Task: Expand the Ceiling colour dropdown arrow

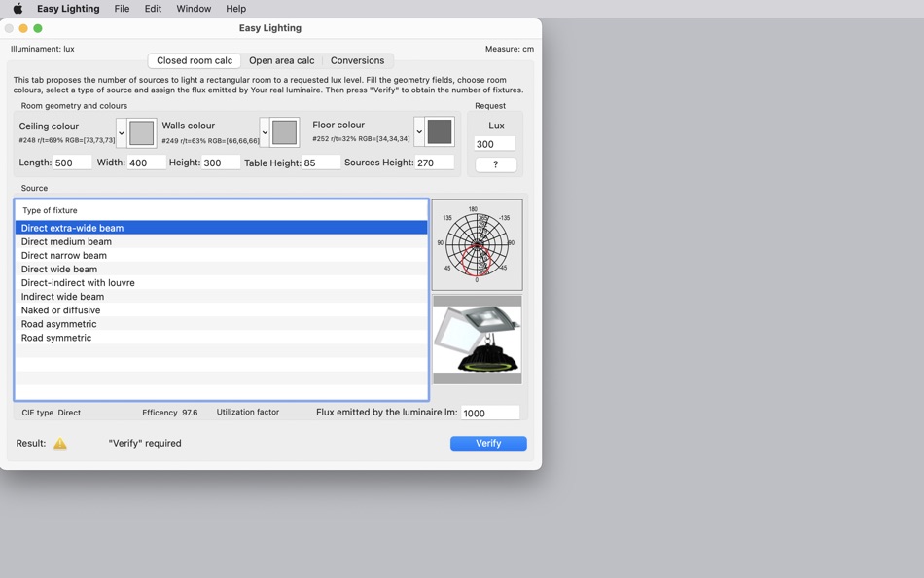Action: pos(122,132)
